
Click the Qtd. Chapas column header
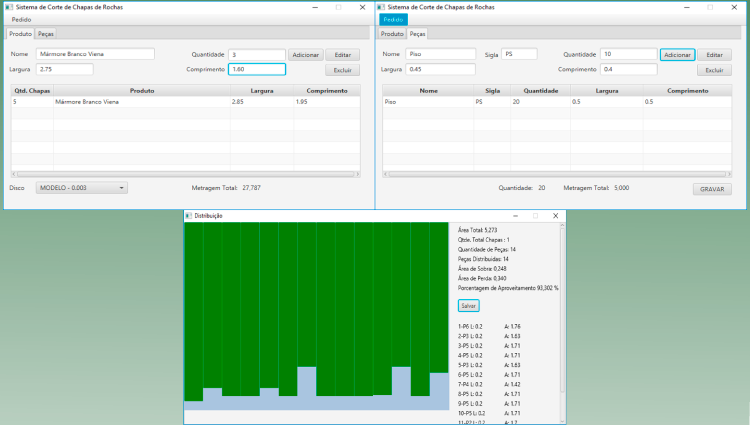(32, 90)
